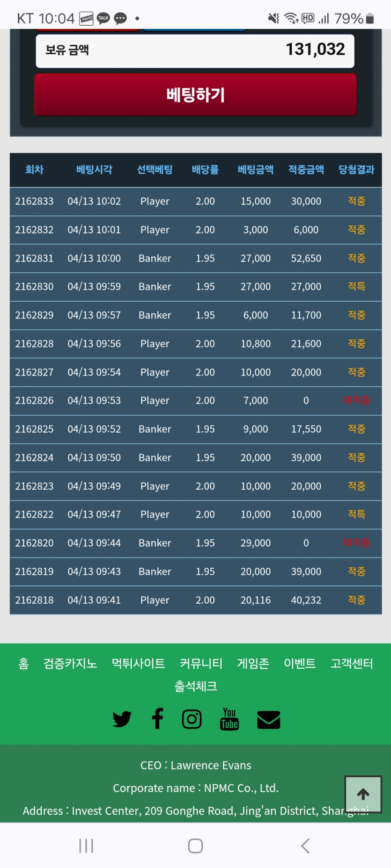Open the YouTube social icon

(229, 719)
